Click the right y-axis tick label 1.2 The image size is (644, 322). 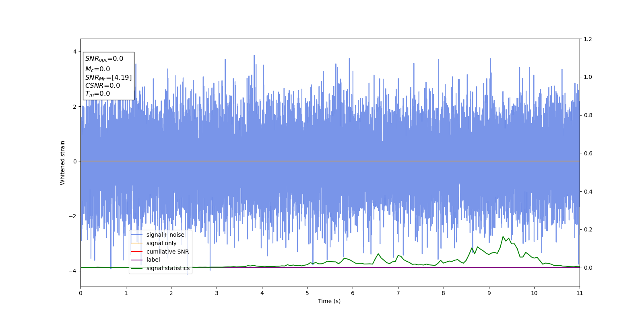tap(588, 39)
